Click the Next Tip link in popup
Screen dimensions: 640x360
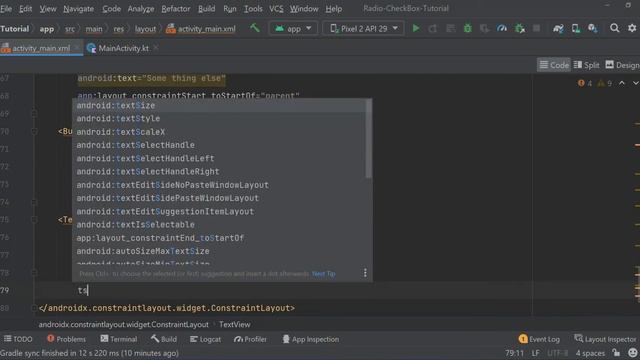pos(323,273)
